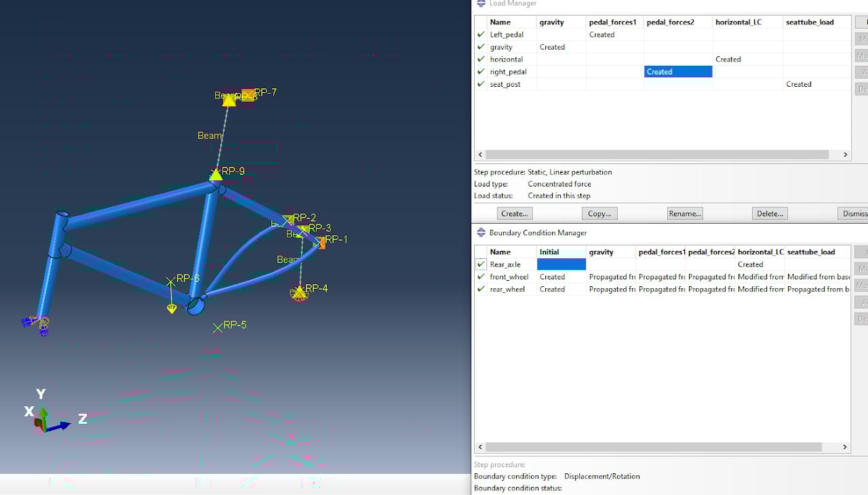The image size is (868, 495).
Task: Select reference point RP-4 in viewport
Action: [x=299, y=292]
